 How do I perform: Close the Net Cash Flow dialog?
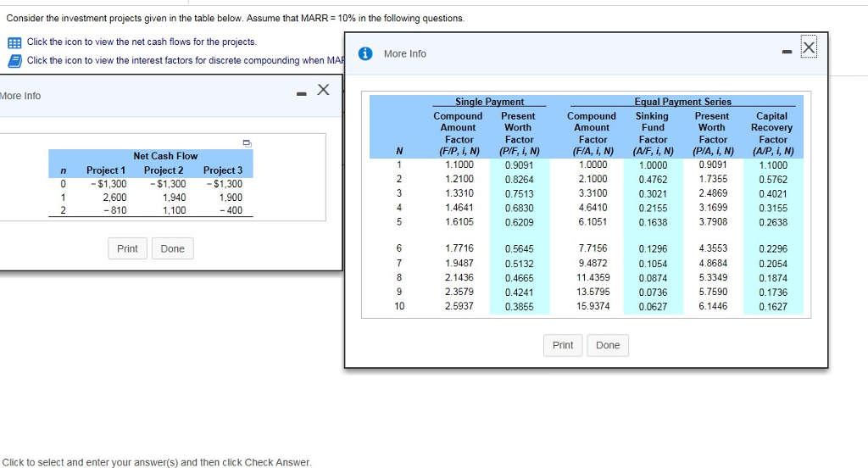pos(322,90)
